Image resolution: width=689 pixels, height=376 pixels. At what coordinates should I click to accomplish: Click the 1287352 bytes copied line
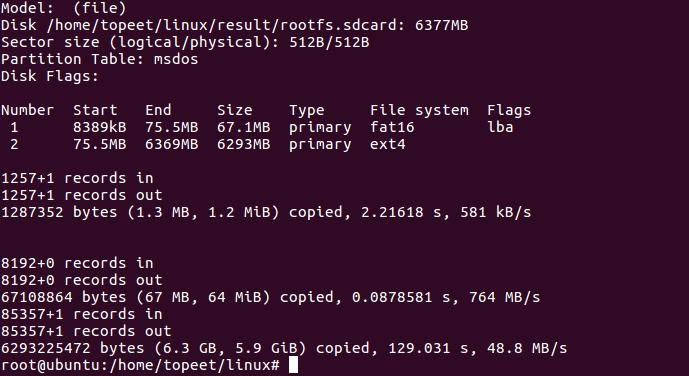pos(266,213)
